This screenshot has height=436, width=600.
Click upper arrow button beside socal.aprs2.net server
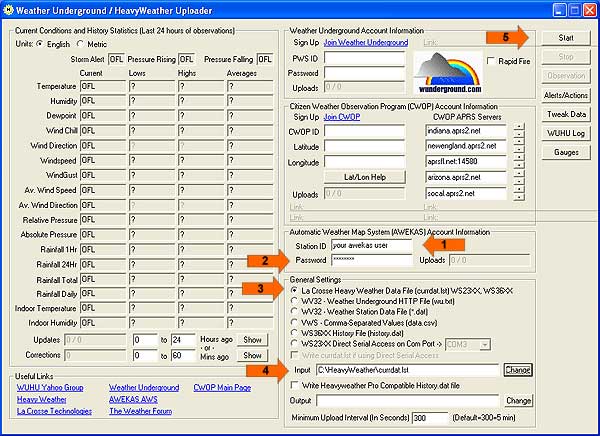coord(519,189)
